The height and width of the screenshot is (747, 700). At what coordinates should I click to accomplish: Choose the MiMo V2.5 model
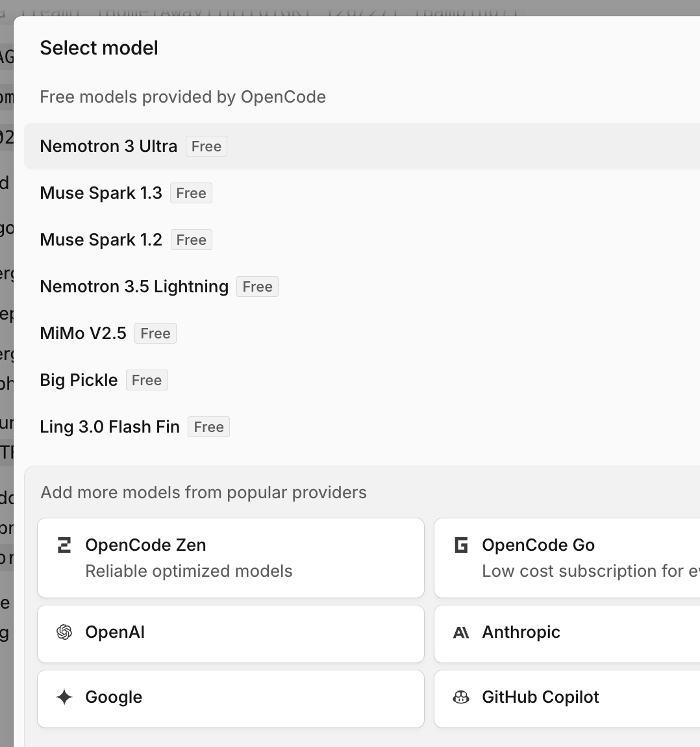[362, 333]
